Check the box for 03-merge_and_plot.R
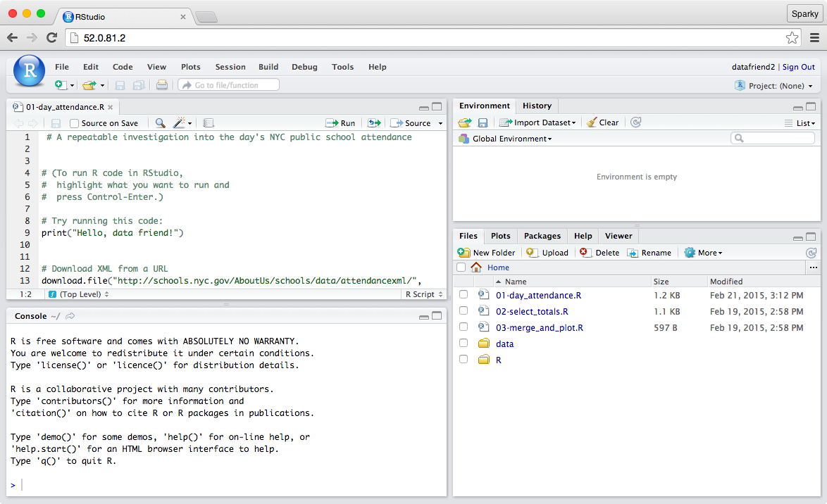Viewport: 827px width, 504px height. coord(464,327)
